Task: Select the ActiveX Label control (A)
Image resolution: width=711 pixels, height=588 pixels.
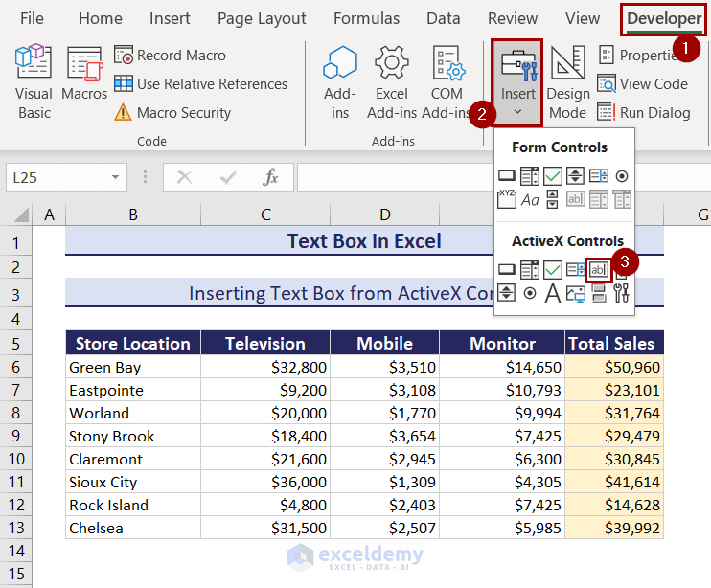Action: tap(552, 294)
